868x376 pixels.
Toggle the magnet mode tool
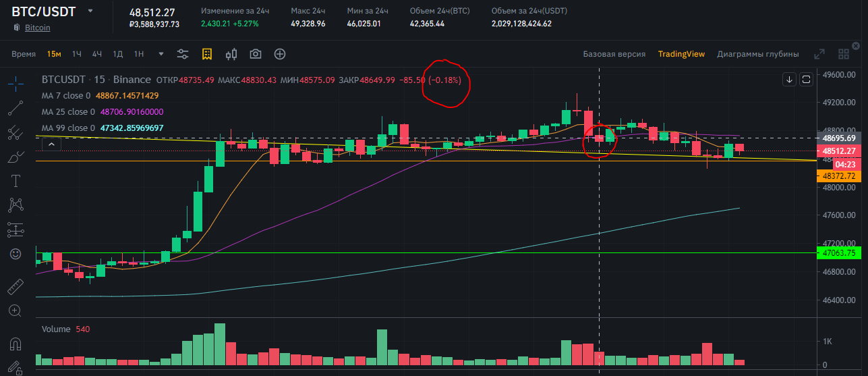point(15,344)
